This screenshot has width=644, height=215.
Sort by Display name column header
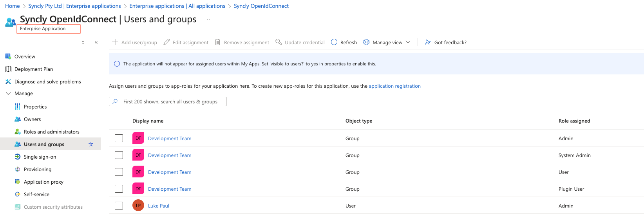pos(148,121)
